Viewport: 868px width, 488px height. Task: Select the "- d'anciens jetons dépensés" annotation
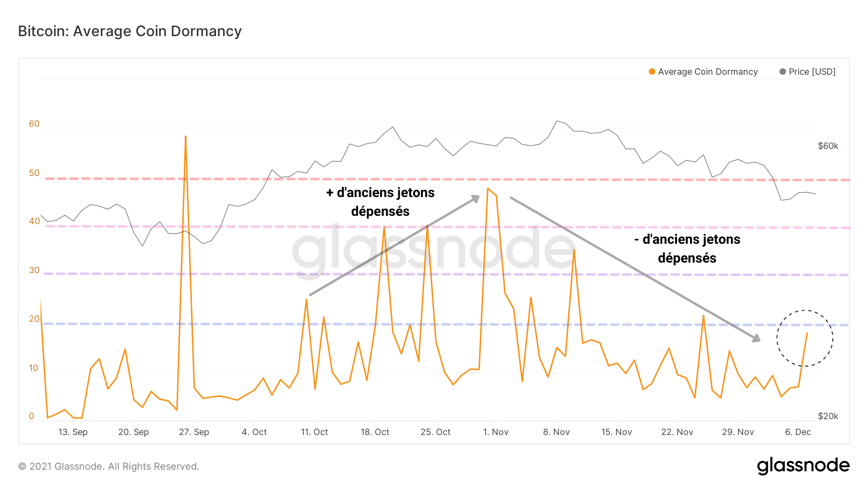tap(687, 249)
